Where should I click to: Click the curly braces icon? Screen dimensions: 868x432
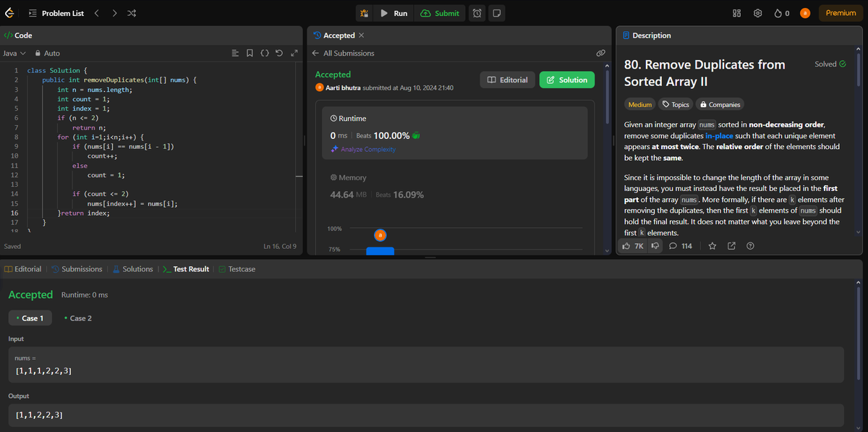pyautogui.click(x=265, y=53)
